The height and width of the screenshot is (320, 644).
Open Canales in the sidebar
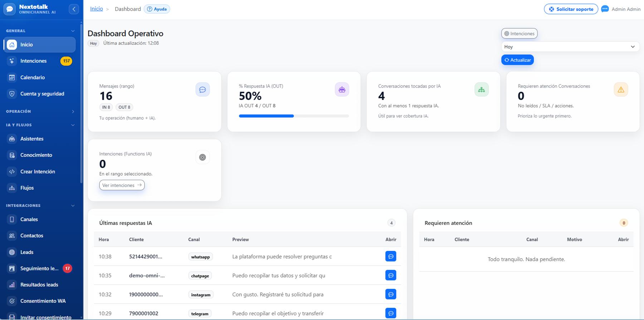pyautogui.click(x=40, y=219)
